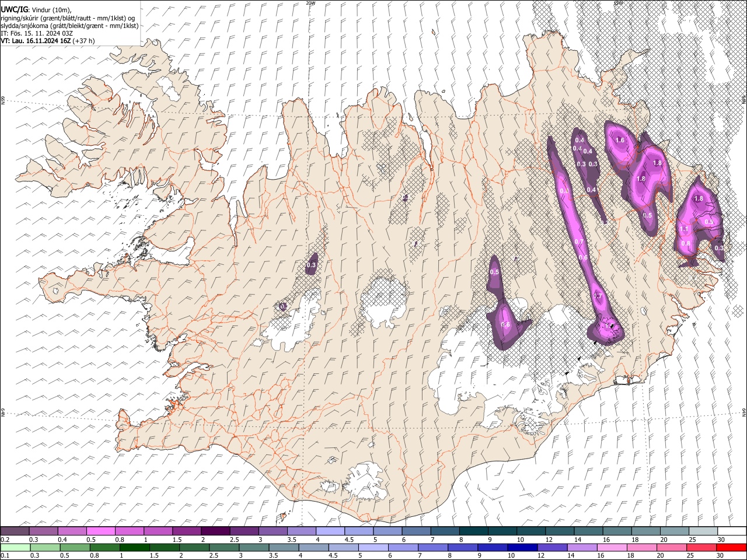Click the 6 swatch in the upper snow scale
The image size is (747, 560).
[416, 531]
